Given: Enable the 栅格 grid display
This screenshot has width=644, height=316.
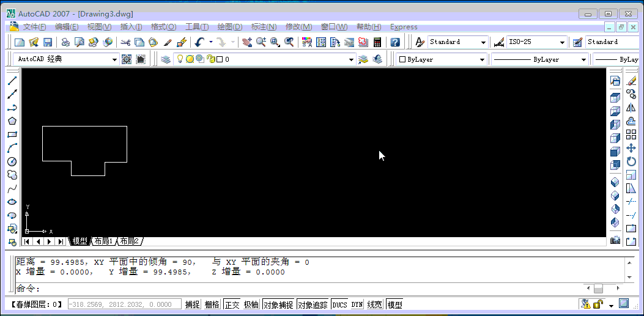Looking at the screenshot, I should [x=212, y=304].
